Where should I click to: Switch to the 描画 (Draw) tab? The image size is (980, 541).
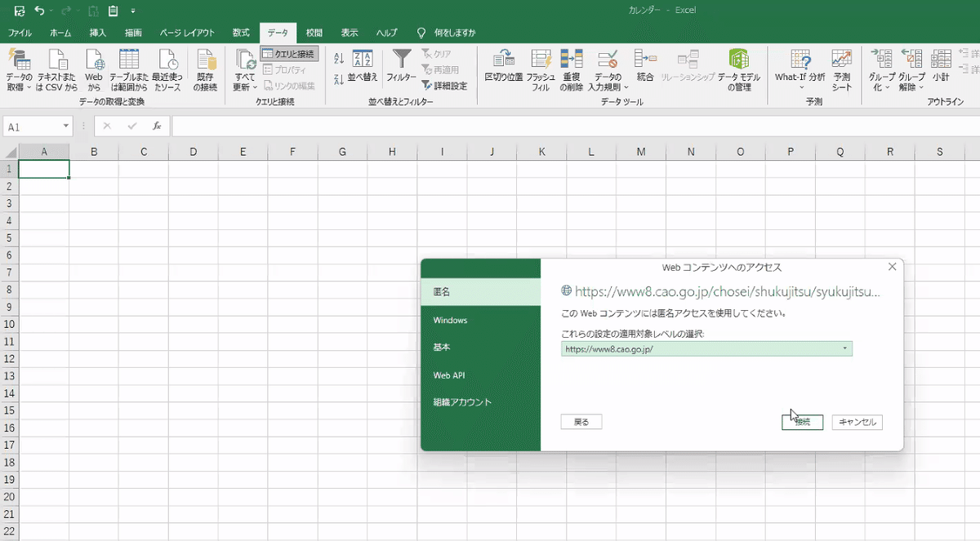click(x=133, y=33)
